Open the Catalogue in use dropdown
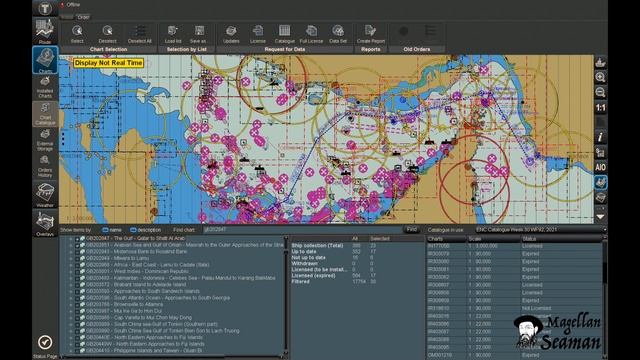Screen dimensions: 640x360 pos(540,230)
